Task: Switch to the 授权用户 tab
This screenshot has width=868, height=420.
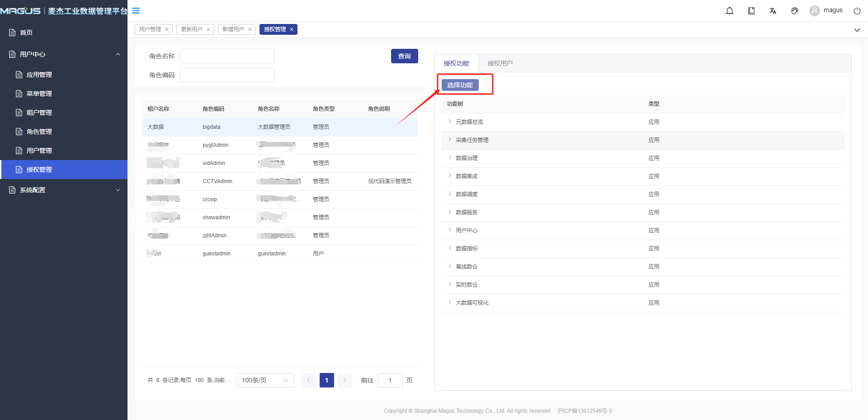Action: pyautogui.click(x=500, y=63)
